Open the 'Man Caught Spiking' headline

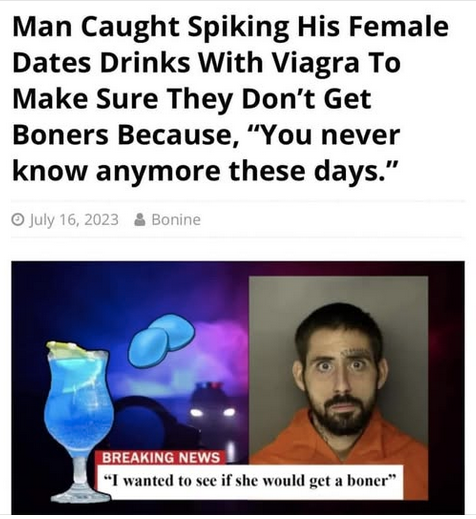[230, 99]
